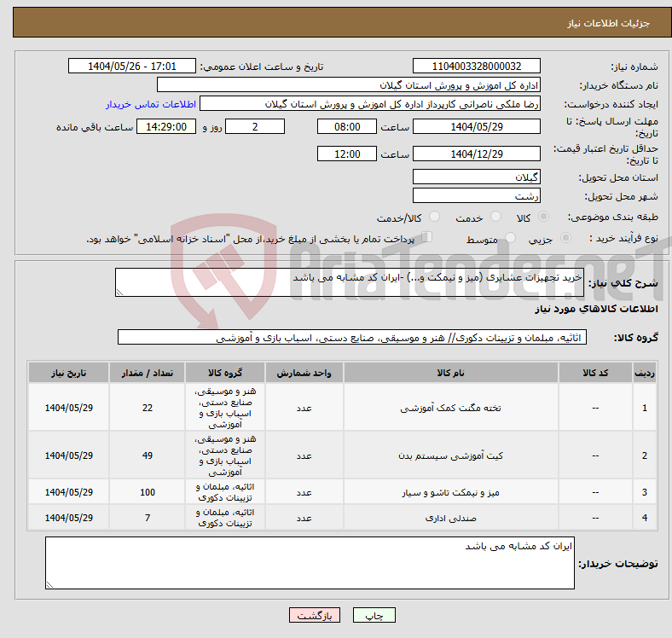Click the resize handle of the description textarea

click(119, 293)
